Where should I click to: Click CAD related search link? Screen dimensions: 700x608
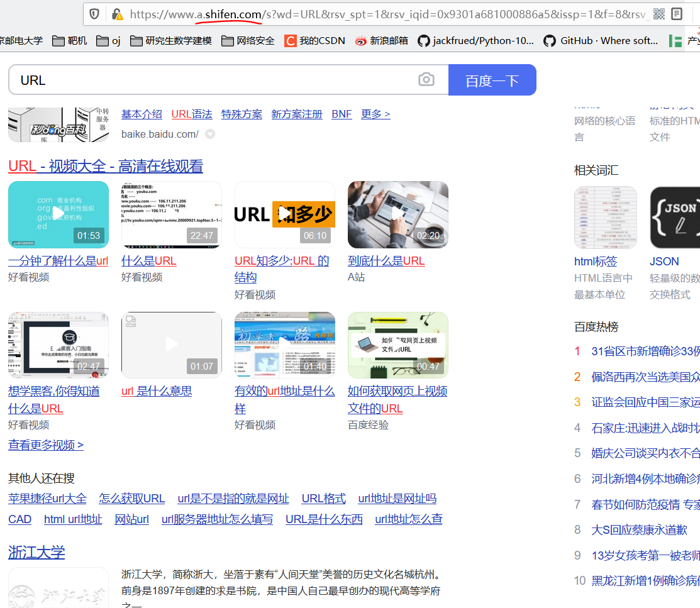click(x=19, y=519)
